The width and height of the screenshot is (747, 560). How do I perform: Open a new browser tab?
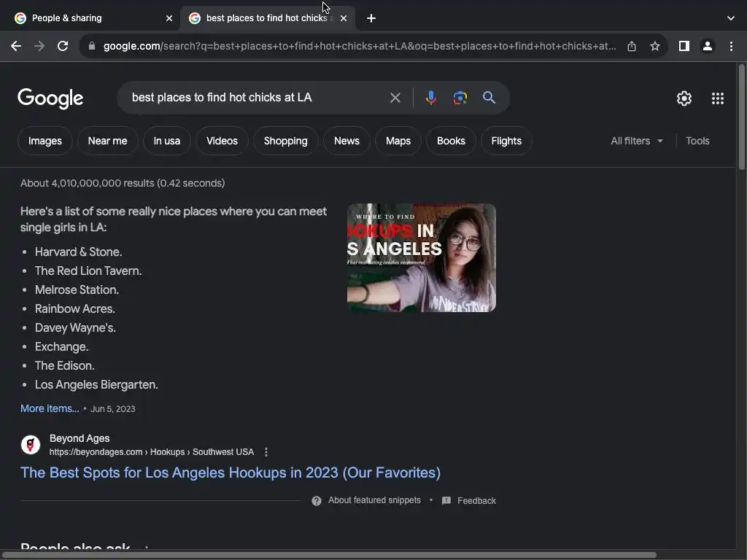pos(371,18)
